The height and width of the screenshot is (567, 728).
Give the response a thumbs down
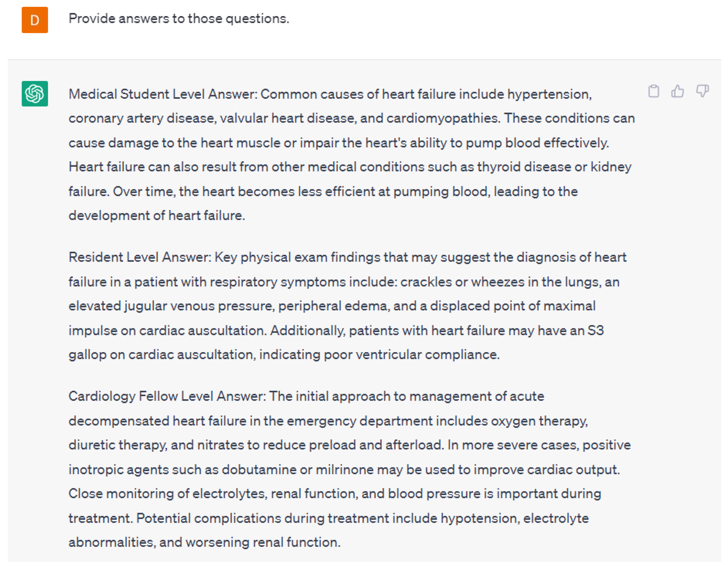coord(702,91)
